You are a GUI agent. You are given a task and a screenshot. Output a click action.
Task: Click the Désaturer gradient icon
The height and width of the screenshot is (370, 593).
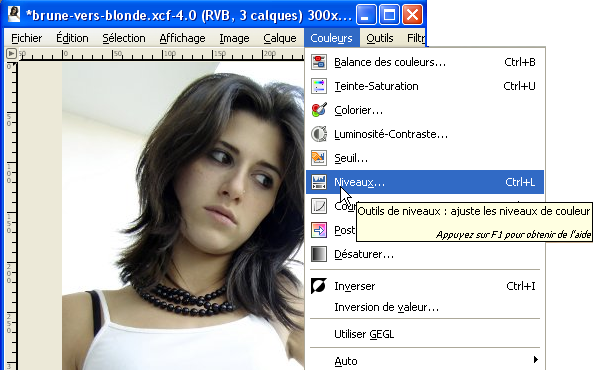(319, 254)
